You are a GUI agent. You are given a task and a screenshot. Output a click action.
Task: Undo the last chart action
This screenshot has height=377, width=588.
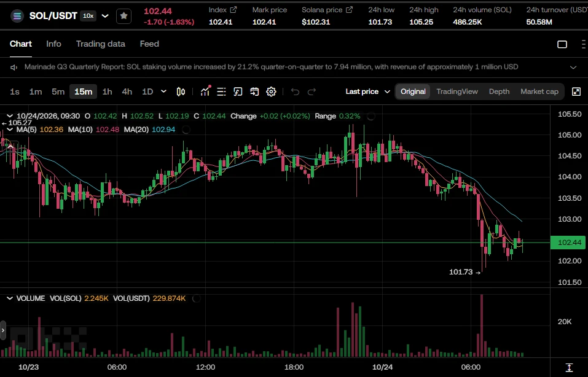click(295, 92)
